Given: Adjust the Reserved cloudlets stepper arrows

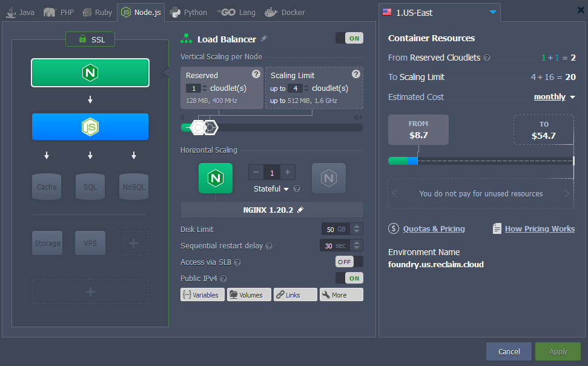Looking at the screenshot, I should tap(204, 88).
